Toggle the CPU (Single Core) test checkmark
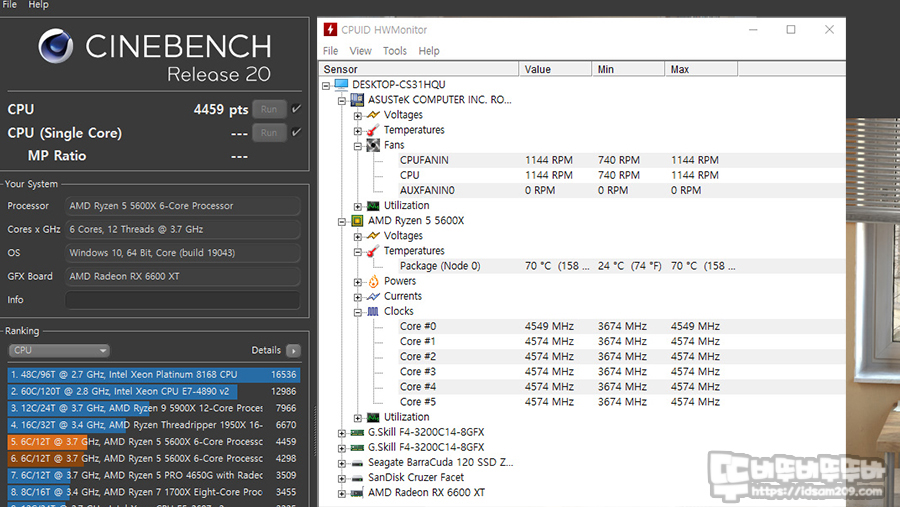The width and height of the screenshot is (900, 507). (x=296, y=132)
